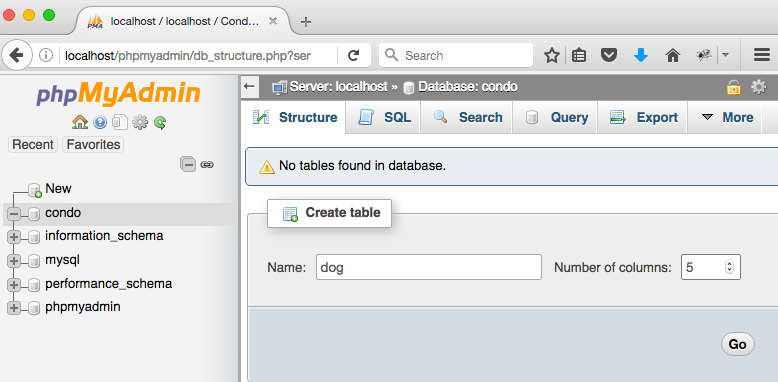This screenshot has width=778, height=382.
Task: Click the browser back button
Action: (x=16, y=55)
